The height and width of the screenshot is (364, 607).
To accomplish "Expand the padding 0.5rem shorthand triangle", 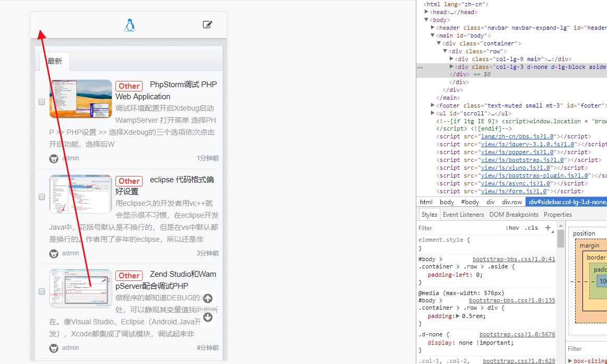I will pos(458,316).
